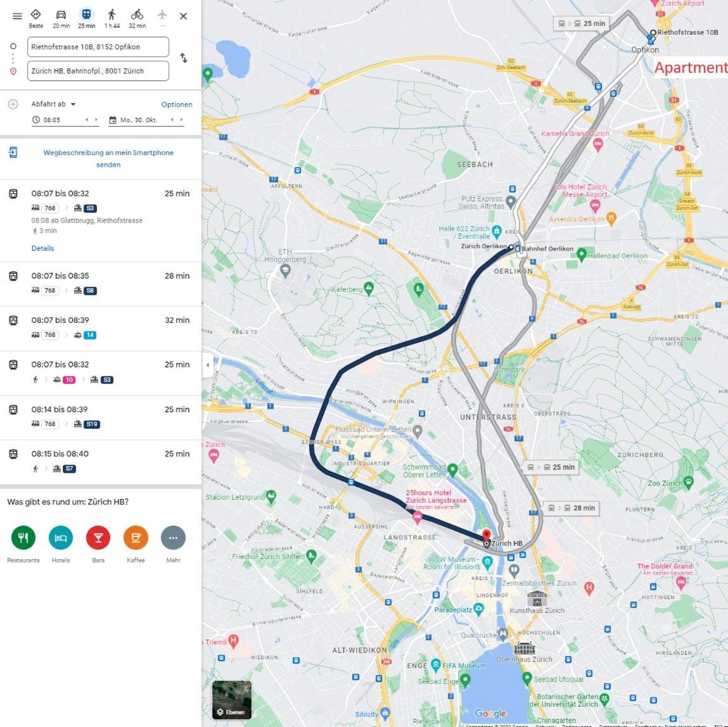This screenshot has height=727, width=728.
Task: Show Mehr nearby categories
Action: click(173, 538)
